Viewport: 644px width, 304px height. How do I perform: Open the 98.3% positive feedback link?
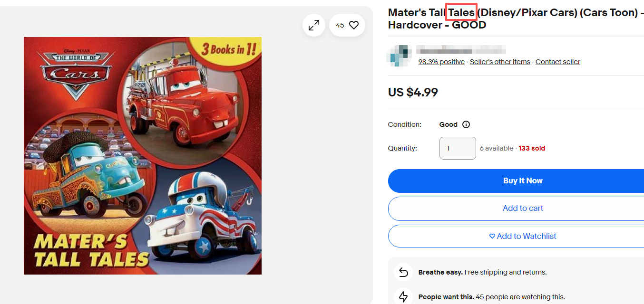tap(441, 62)
